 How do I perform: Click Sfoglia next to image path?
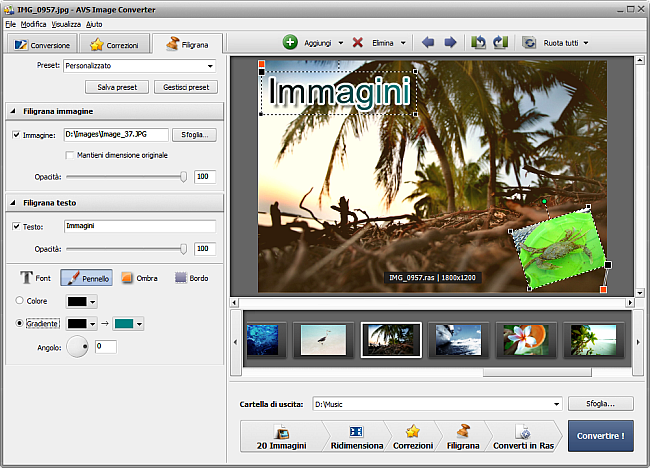click(194, 135)
